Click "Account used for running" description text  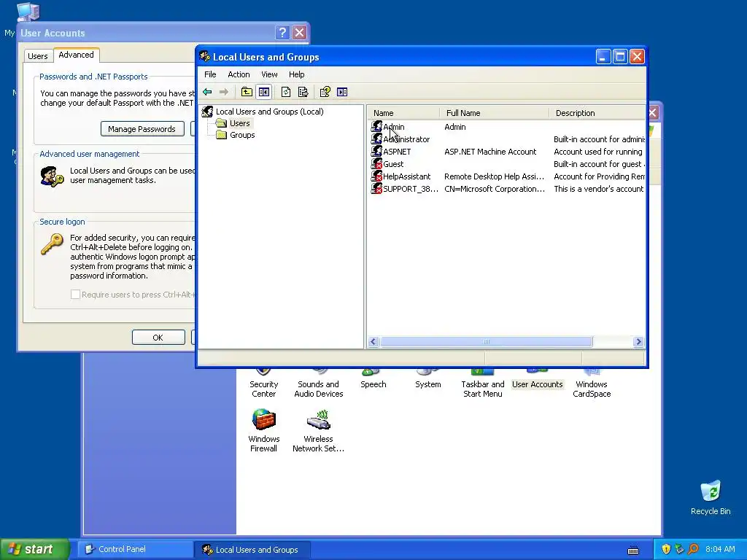[598, 152]
